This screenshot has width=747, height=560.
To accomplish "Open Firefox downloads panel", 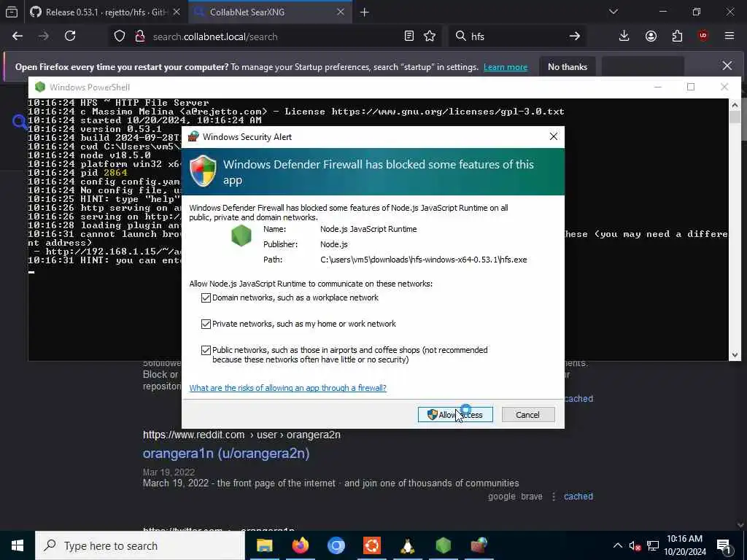I will [x=624, y=36].
